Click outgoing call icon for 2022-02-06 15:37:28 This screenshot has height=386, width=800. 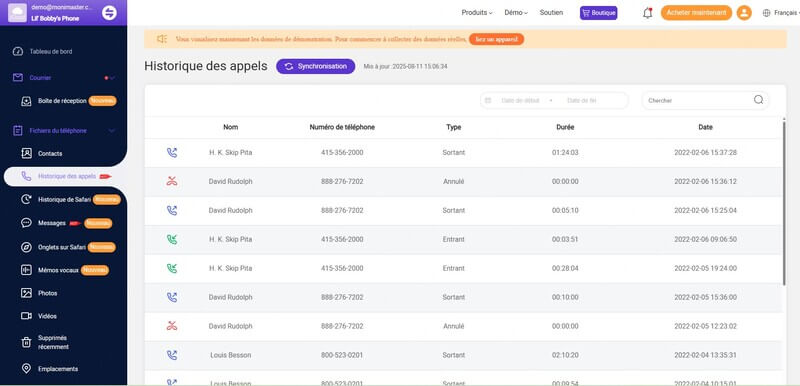pyautogui.click(x=172, y=152)
